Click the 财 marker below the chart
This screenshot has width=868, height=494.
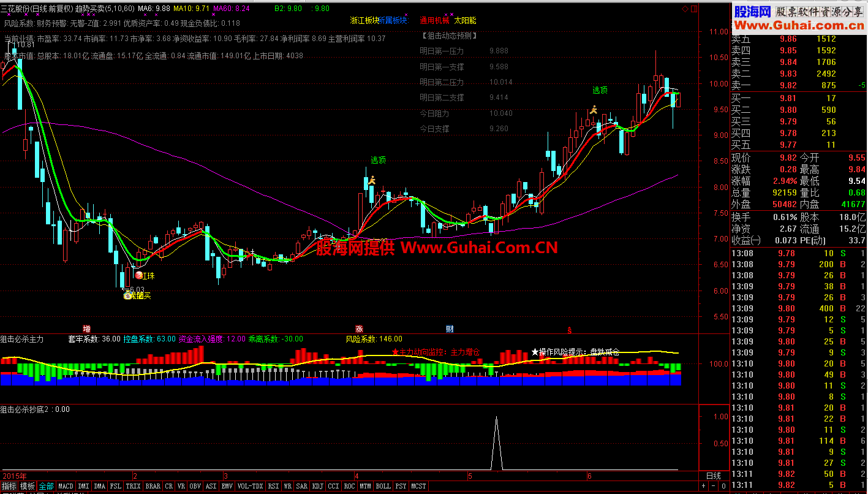pyautogui.click(x=450, y=329)
